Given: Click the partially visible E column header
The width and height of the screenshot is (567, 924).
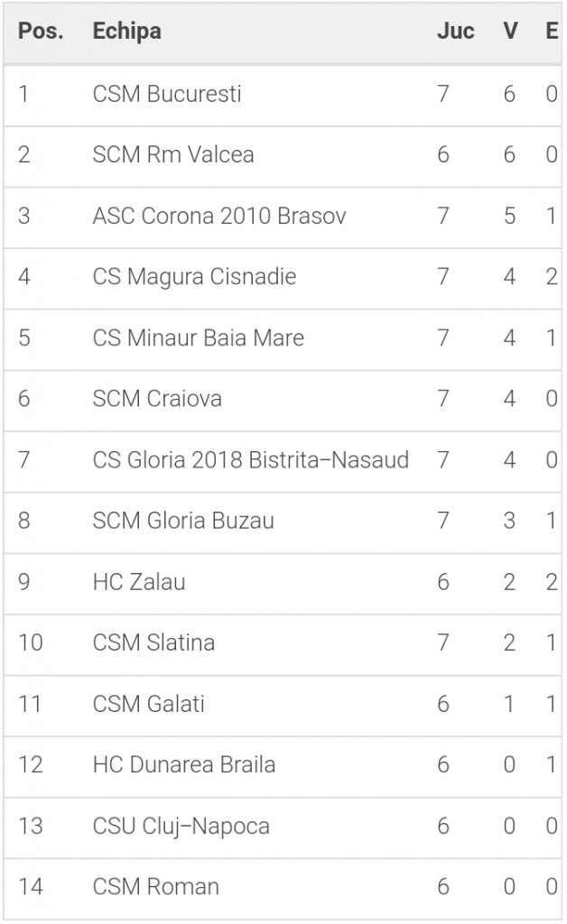Looking at the screenshot, I should [x=553, y=32].
